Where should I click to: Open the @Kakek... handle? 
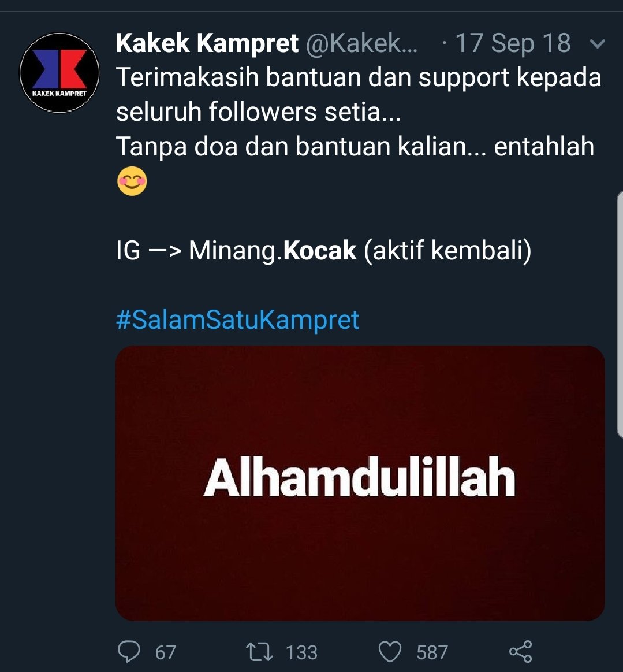pyautogui.click(x=362, y=43)
